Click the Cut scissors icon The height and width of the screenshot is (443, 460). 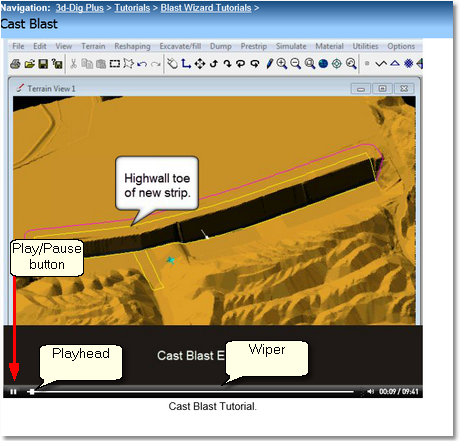pos(74,63)
